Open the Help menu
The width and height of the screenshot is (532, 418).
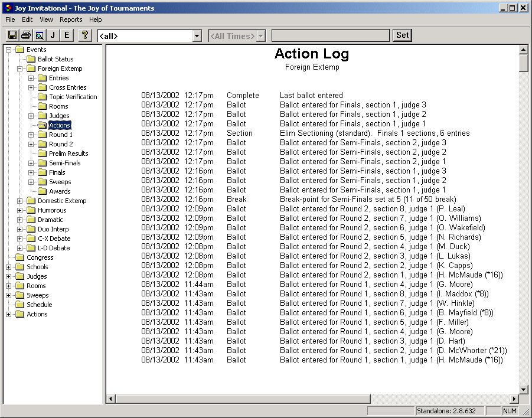click(96, 19)
